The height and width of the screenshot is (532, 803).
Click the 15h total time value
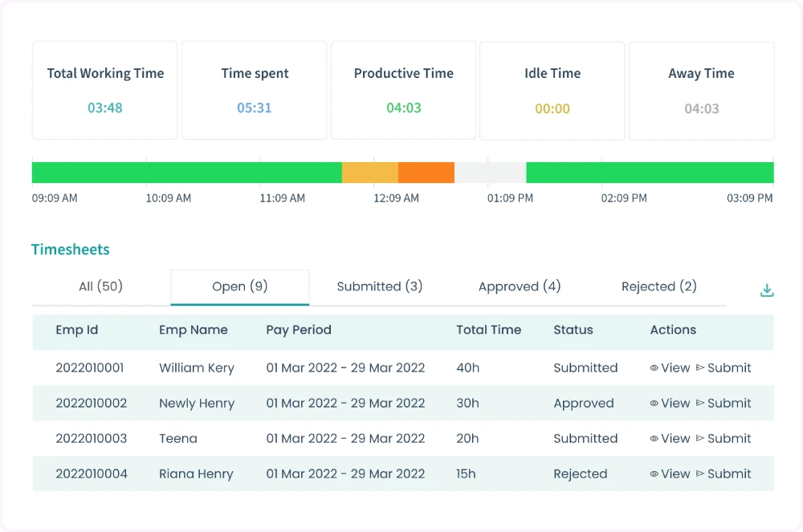pos(466,473)
